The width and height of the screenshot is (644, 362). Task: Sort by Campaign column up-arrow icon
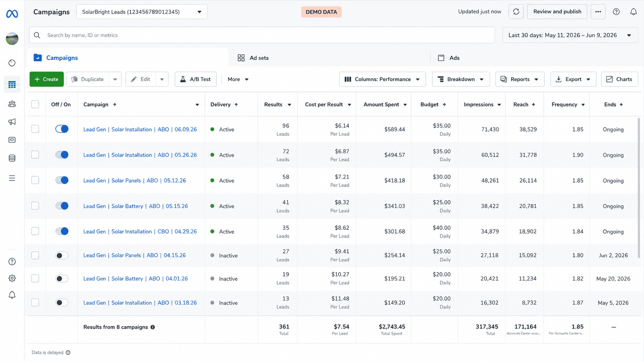point(115,105)
